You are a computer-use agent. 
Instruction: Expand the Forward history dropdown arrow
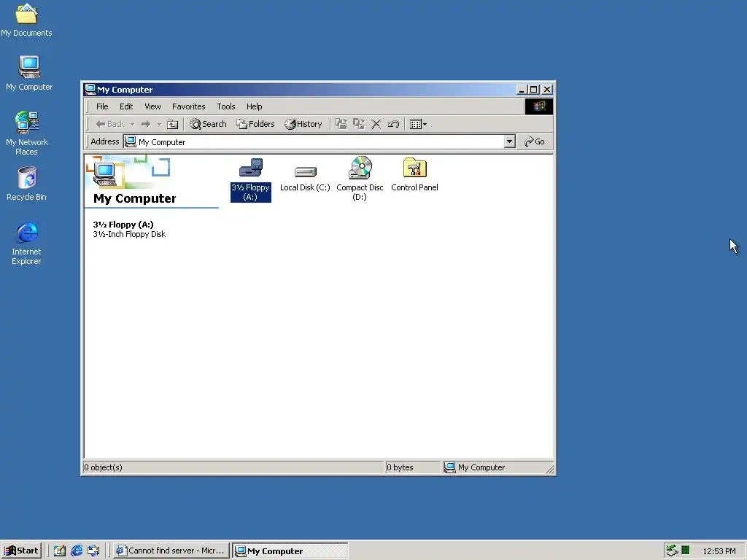tap(159, 124)
